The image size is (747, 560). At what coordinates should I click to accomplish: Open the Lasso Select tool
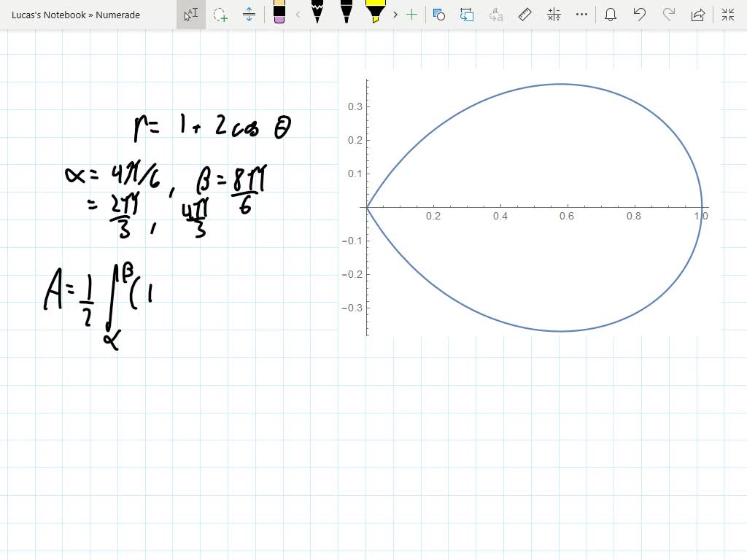point(220,15)
